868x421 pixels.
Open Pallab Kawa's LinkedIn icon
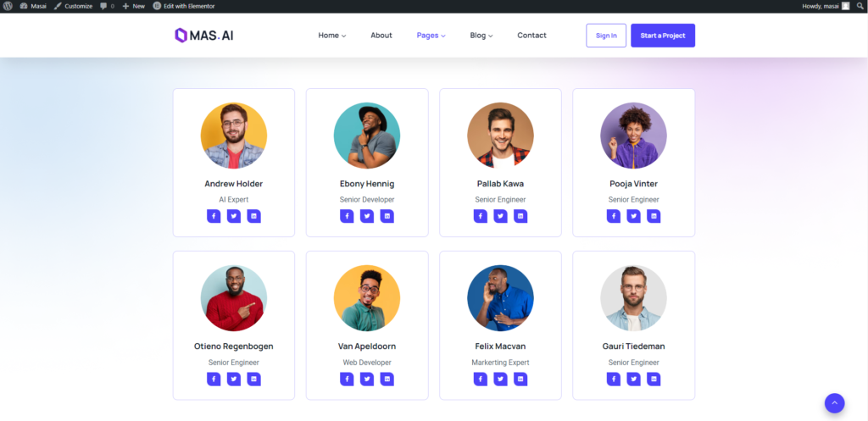[520, 216]
